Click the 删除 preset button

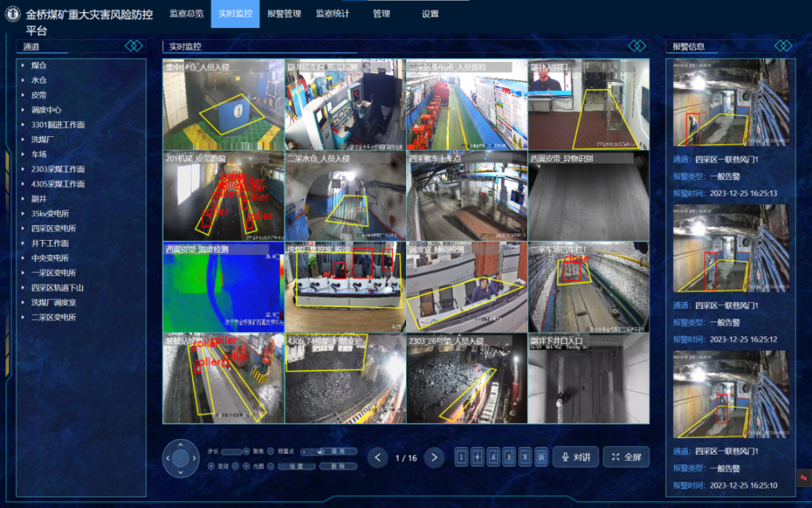[338, 466]
